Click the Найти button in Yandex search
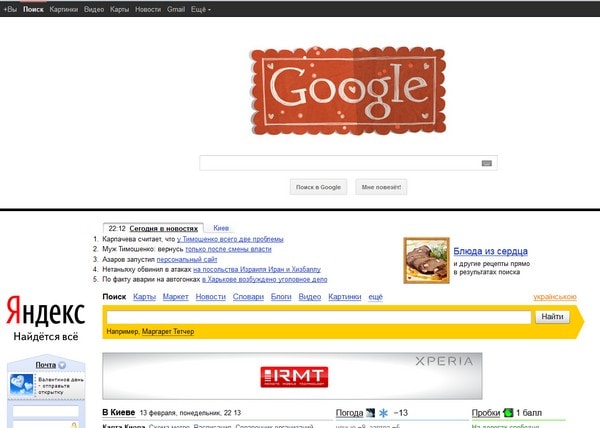Image resolution: width=600 pixels, height=428 pixels. tap(552, 317)
